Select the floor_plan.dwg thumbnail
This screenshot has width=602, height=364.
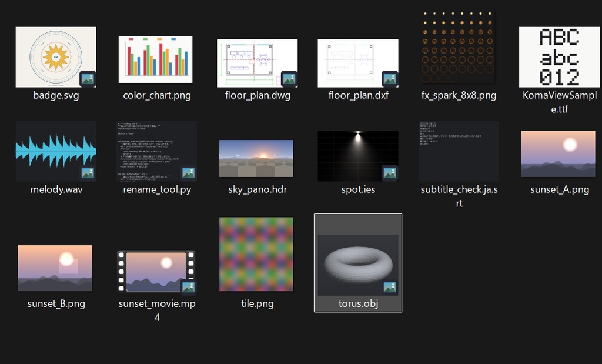[257, 64]
